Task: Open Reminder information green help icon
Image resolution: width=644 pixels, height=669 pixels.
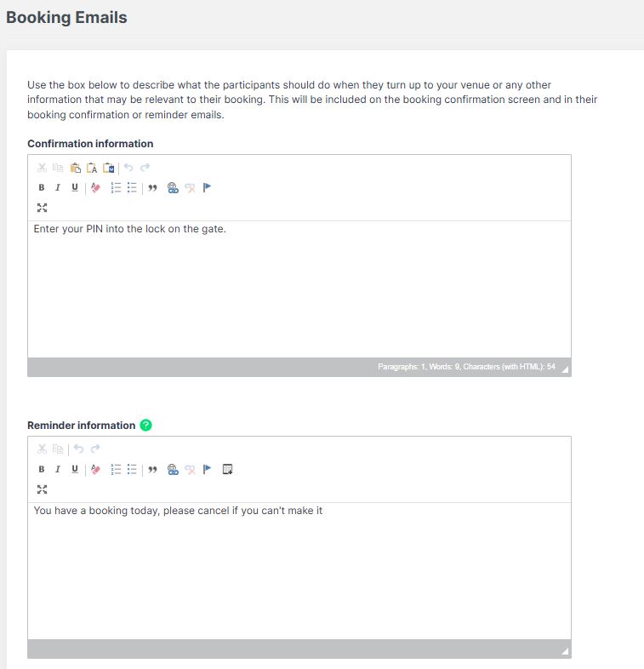Action: point(145,426)
